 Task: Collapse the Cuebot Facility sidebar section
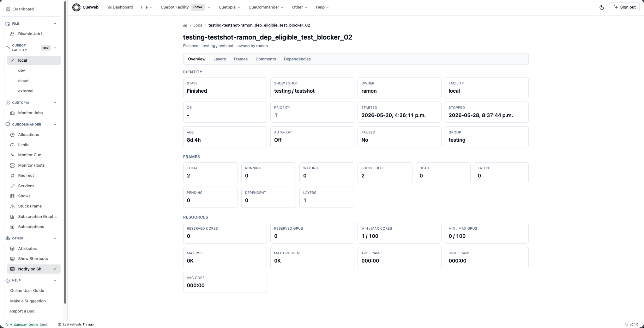click(x=55, y=48)
